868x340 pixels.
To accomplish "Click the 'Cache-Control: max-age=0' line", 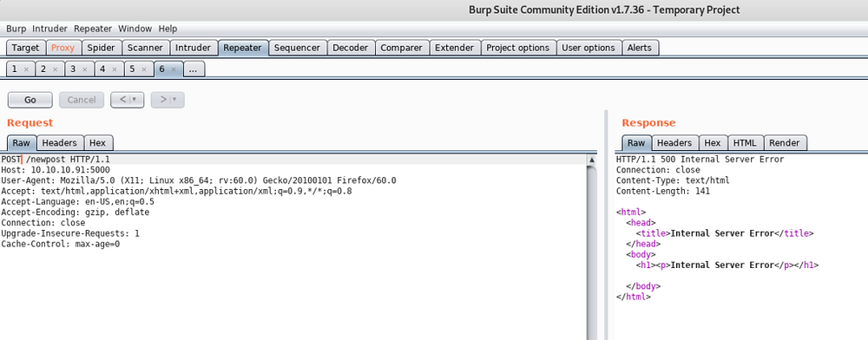I will tap(61, 244).
